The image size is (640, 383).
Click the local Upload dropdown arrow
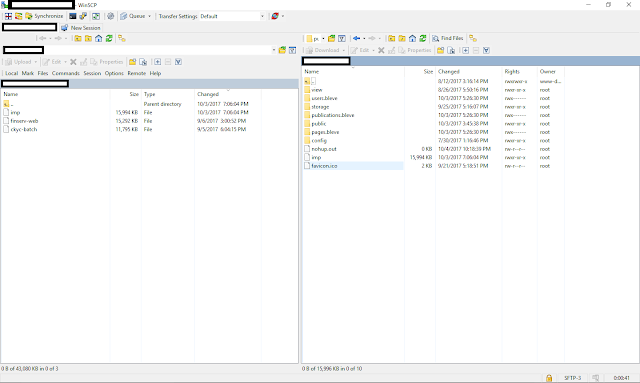click(x=36, y=62)
